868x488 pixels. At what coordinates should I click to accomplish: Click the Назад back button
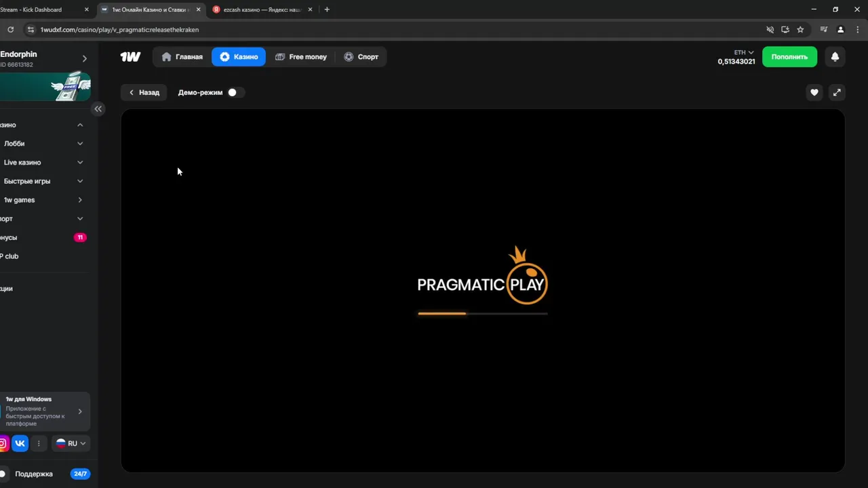pos(144,92)
